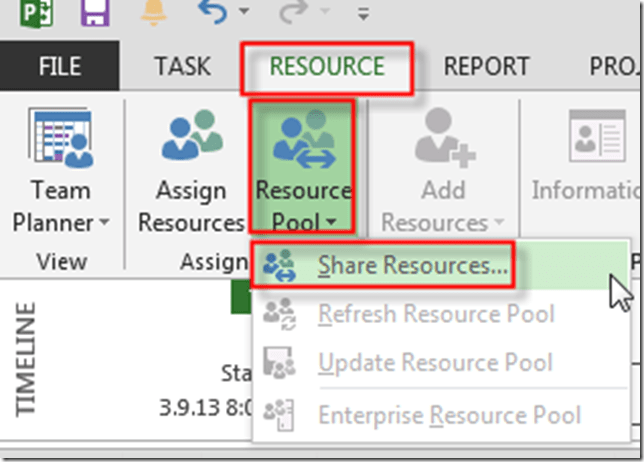Open the FILE tab
The width and height of the screenshot is (644, 462).
tap(60, 67)
